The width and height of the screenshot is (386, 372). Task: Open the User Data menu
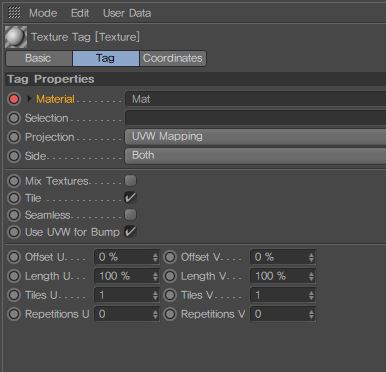click(127, 13)
